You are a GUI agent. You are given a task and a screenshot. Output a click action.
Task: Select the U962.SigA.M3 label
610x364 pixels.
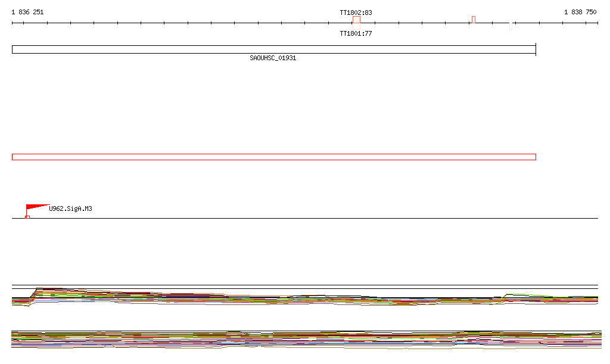click(70, 209)
